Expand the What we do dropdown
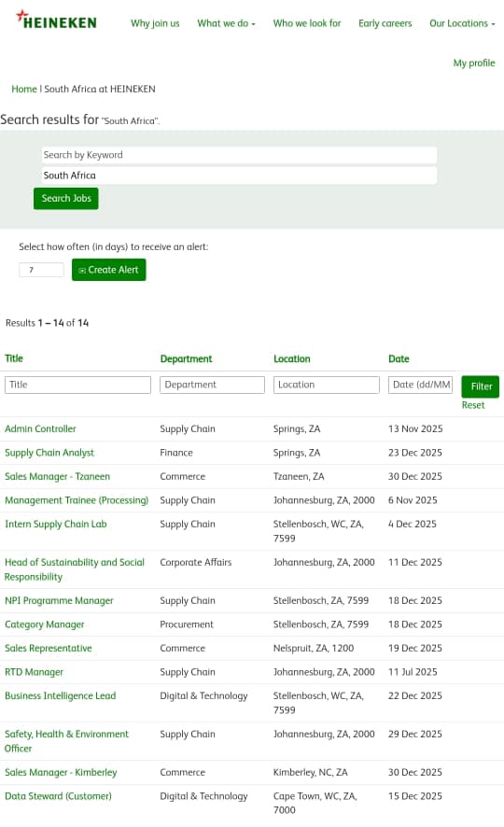 [226, 23]
